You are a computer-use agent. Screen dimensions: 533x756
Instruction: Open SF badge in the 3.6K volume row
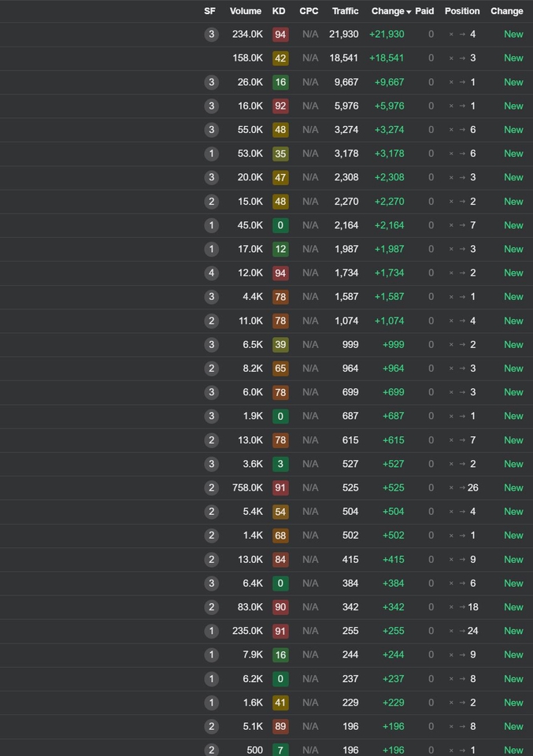pyautogui.click(x=211, y=464)
